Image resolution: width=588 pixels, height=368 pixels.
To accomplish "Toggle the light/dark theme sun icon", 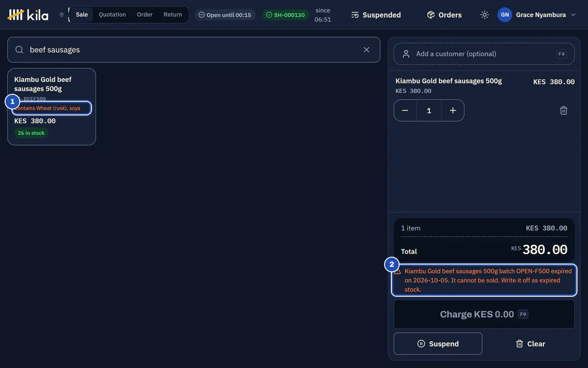I will (x=485, y=15).
